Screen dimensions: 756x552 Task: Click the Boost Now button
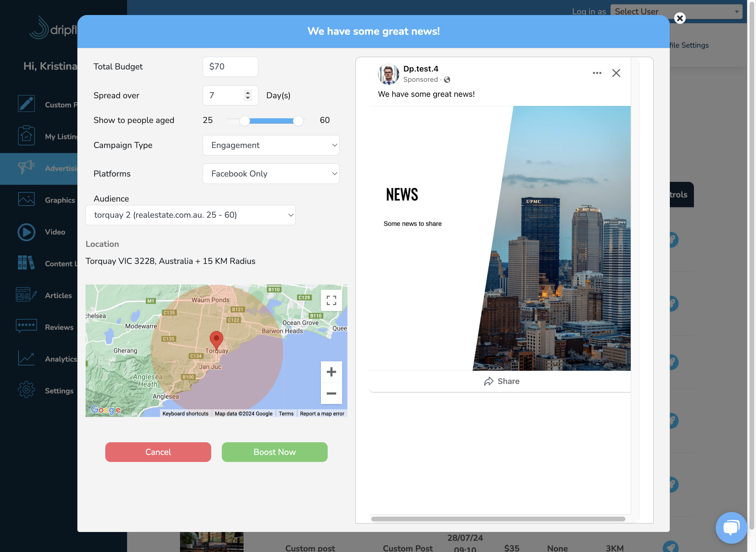point(275,452)
